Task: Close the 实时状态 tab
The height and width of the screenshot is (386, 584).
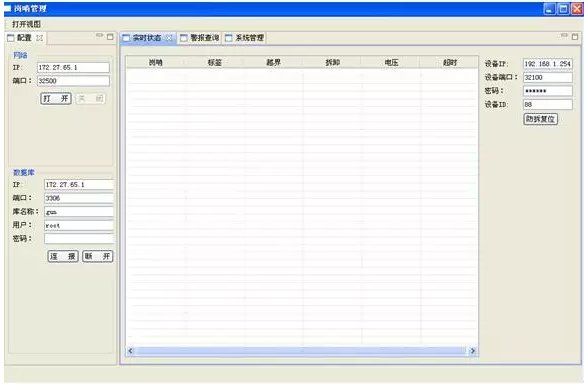Action: (169, 38)
